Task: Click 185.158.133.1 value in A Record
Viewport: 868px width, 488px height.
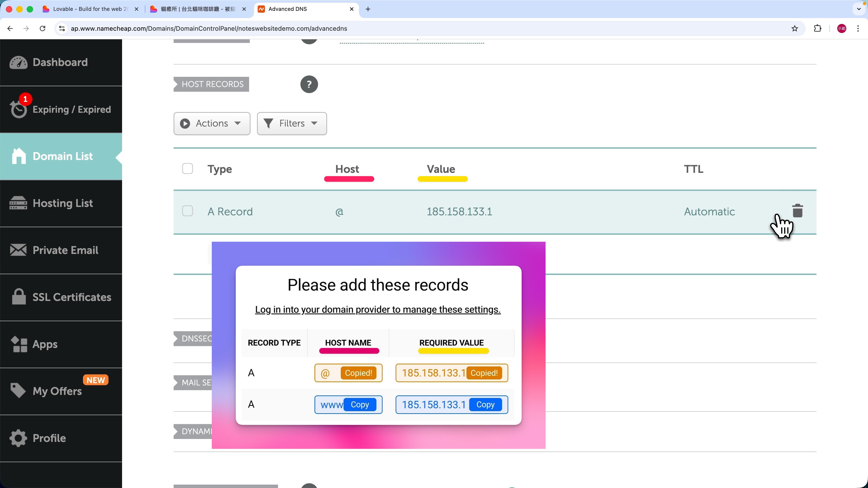Action: point(459,211)
